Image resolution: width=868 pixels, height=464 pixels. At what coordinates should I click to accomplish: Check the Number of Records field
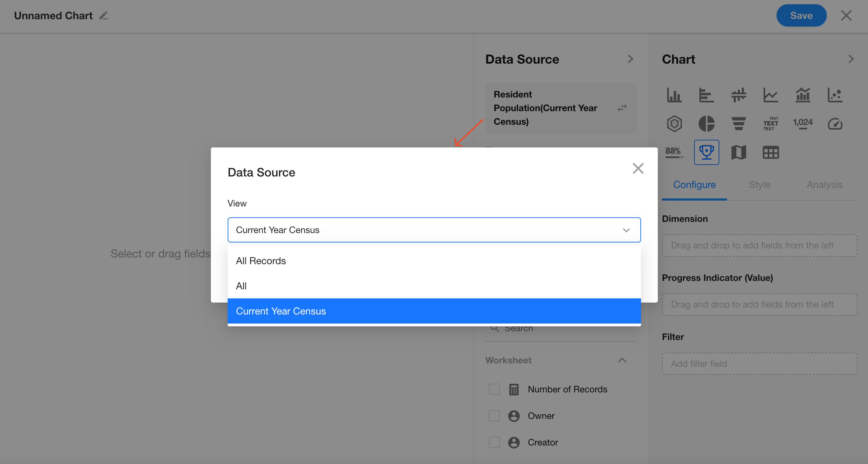coord(494,389)
